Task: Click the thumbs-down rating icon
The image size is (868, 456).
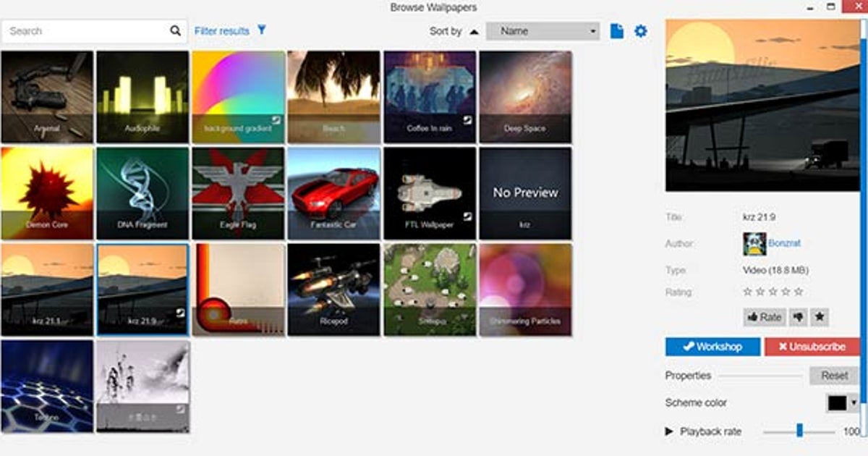Action: coord(799,317)
